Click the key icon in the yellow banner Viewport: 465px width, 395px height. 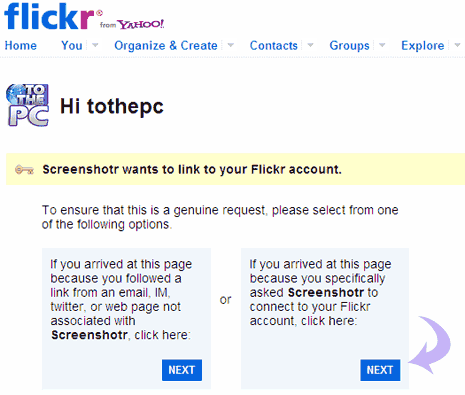[x=24, y=170]
